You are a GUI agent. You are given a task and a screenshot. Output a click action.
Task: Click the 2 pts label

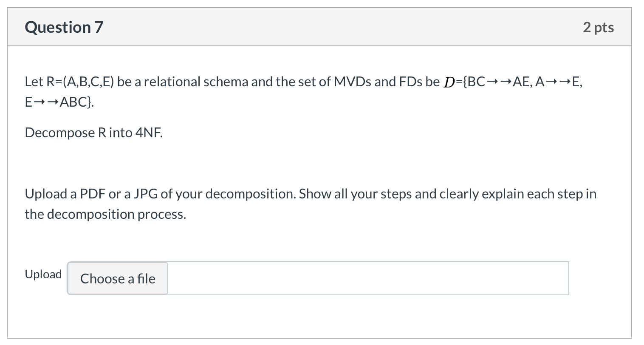tap(598, 27)
